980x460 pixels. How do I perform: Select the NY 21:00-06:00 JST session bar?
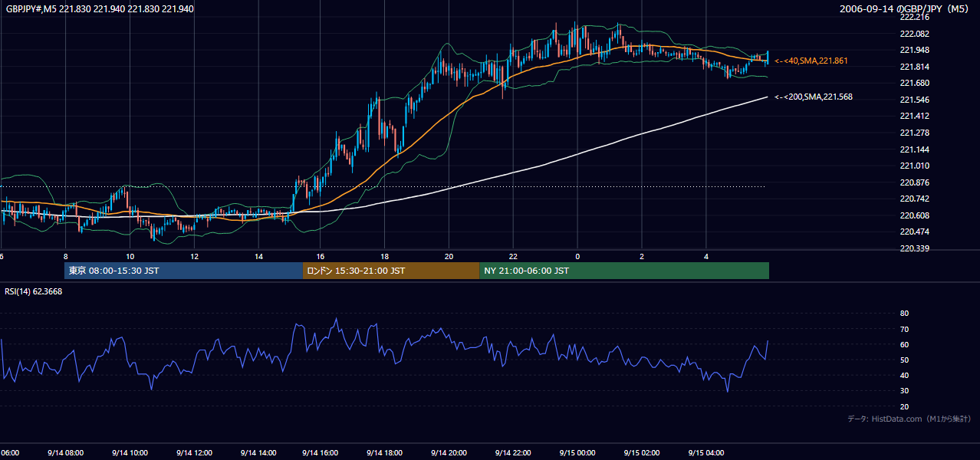(624, 271)
